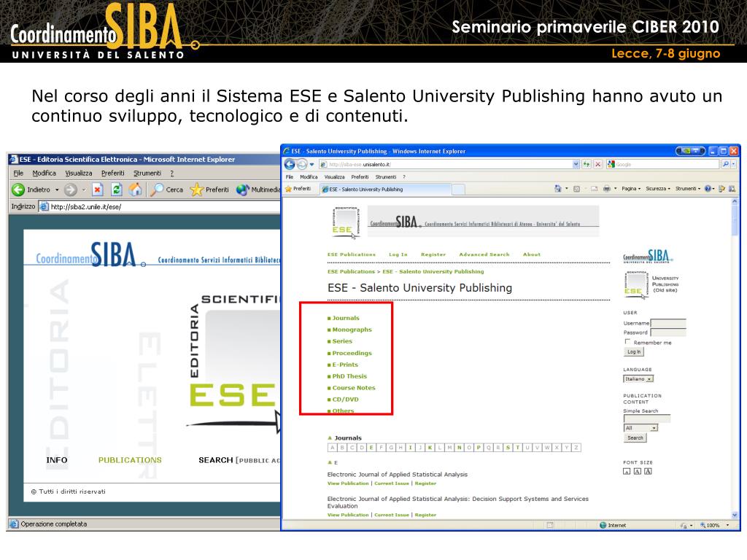
Task: Click the Forward arrow in the front ESE browser
Action: 302,164
